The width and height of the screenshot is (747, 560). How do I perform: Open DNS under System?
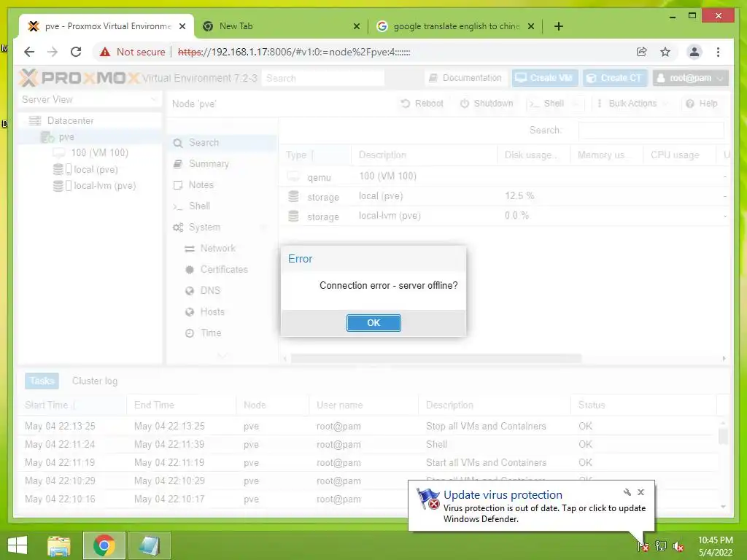222,290
